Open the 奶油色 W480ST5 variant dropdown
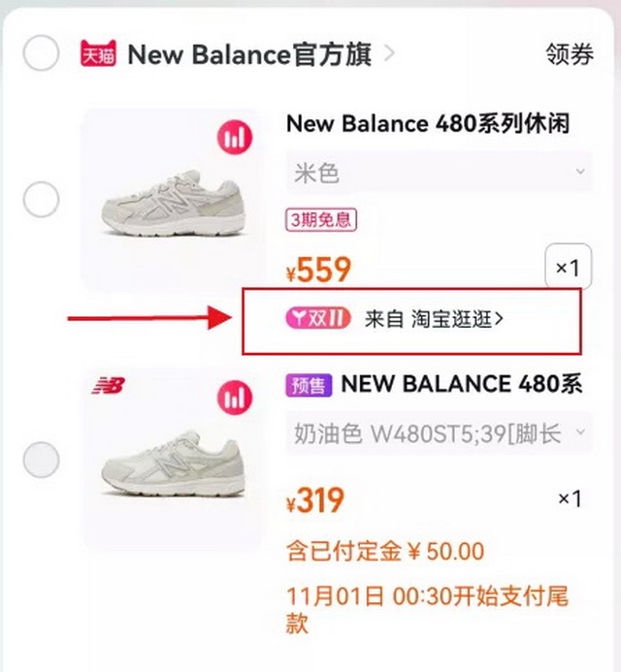The width and height of the screenshot is (621, 672). [x=439, y=432]
